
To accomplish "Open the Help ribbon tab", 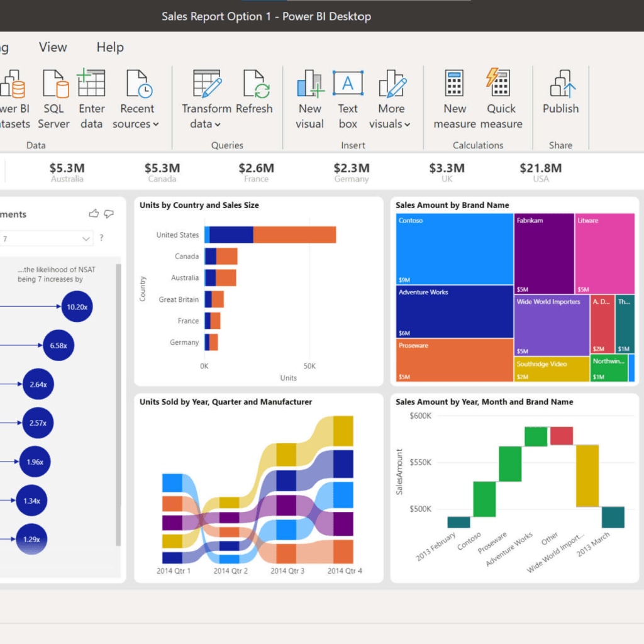I will tap(110, 47).
